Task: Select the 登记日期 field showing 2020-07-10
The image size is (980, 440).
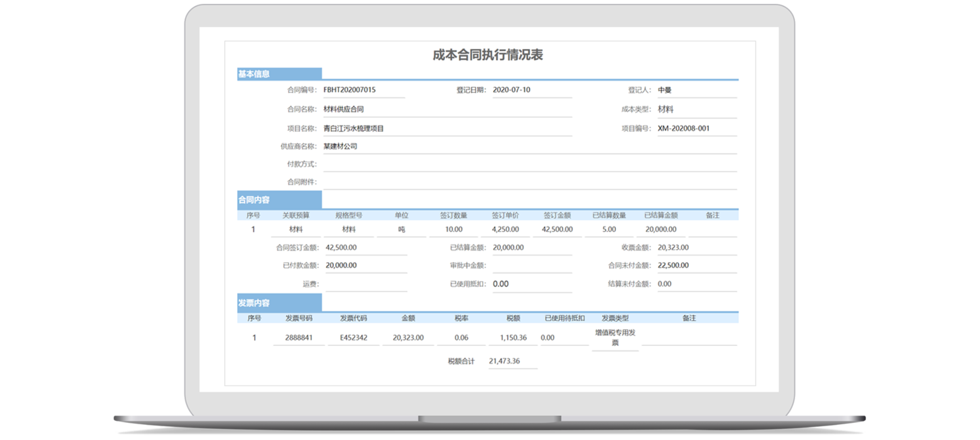Action: (x=530, y=90)
